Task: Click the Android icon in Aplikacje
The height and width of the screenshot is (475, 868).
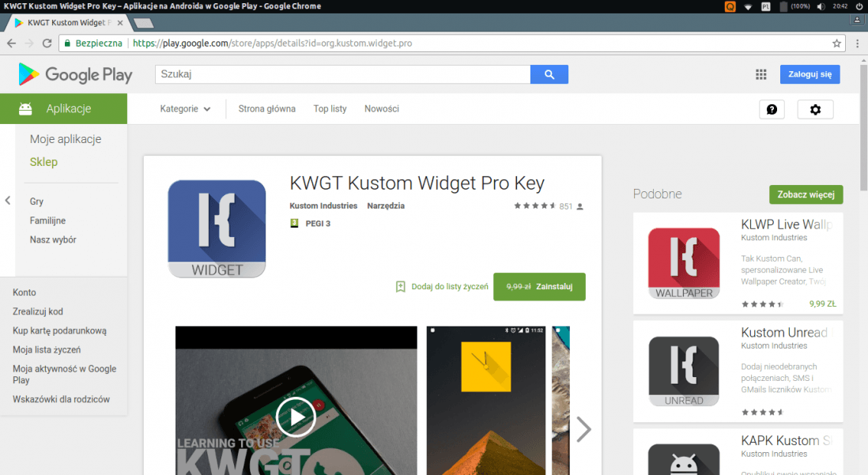Action: pyautogui.click(x=25, y=108)
